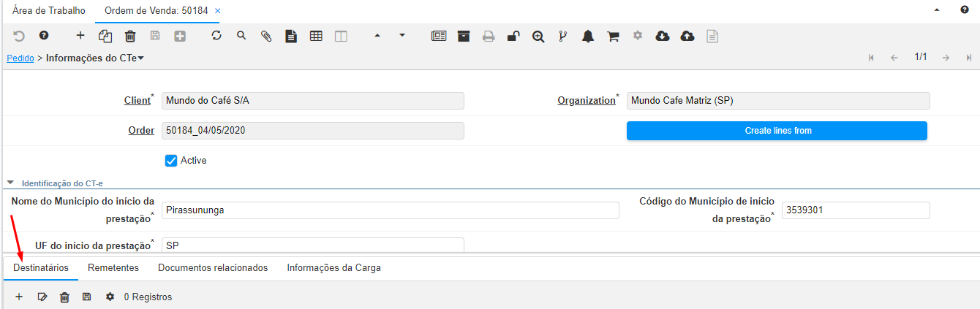Go to the next record arrow

[x=946, y=58]
